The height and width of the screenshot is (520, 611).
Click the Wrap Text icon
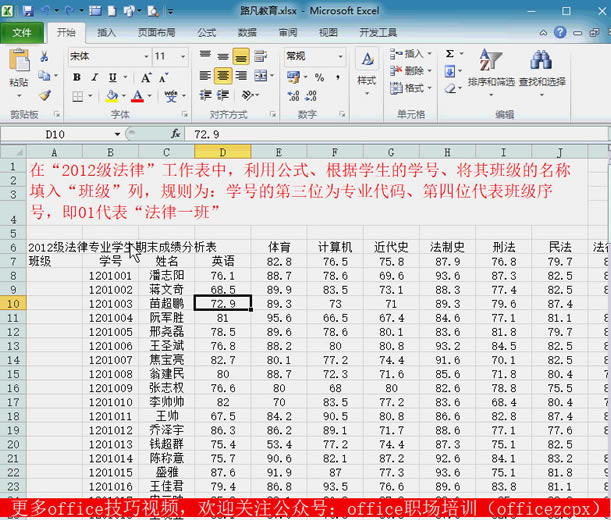tap(260, 57)
